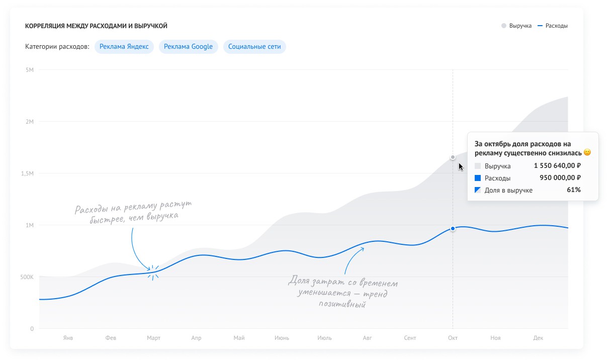The height and width of the screenshot is (364, 616).
Task: Click the Расходы legend label
Action: [557, 26]
